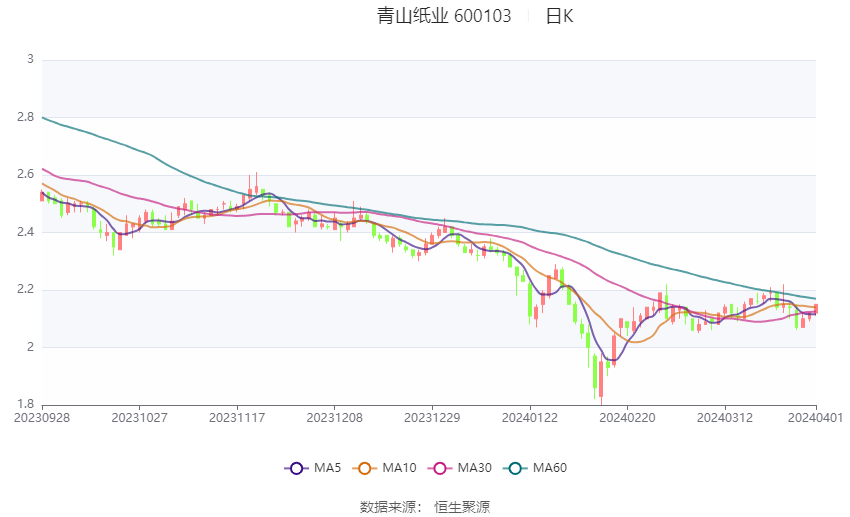Toggle the MA10 orange legend marker
The height and width of the screenshot is (517, 850).
pyautogui.click(x=364, y=468)
